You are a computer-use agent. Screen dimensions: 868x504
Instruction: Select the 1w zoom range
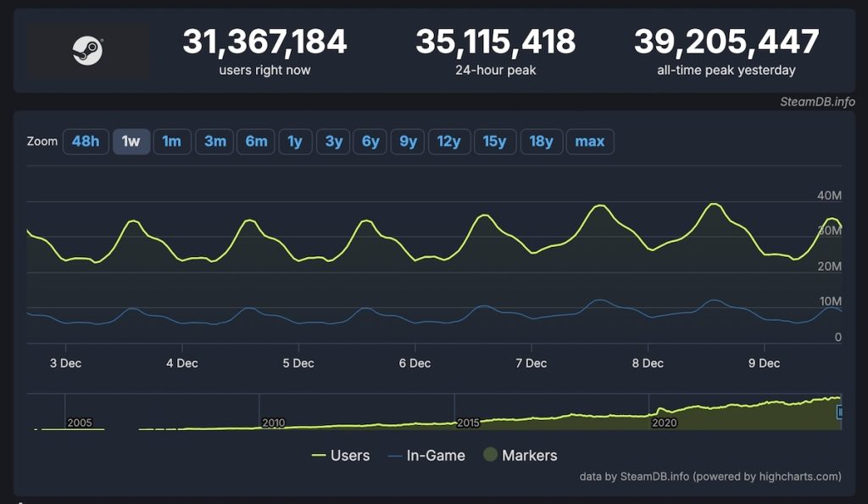pos(131,141)
